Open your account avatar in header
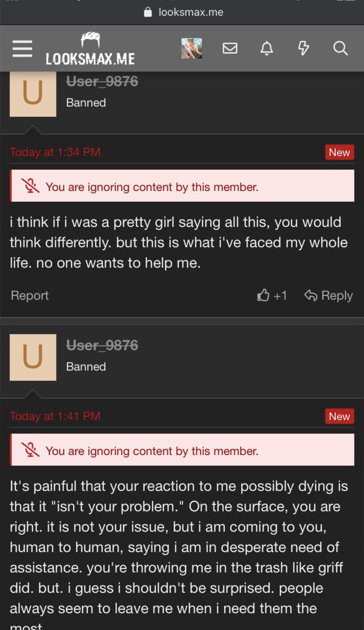The width and height of the screenshot is (364, 630). (192, 48)
